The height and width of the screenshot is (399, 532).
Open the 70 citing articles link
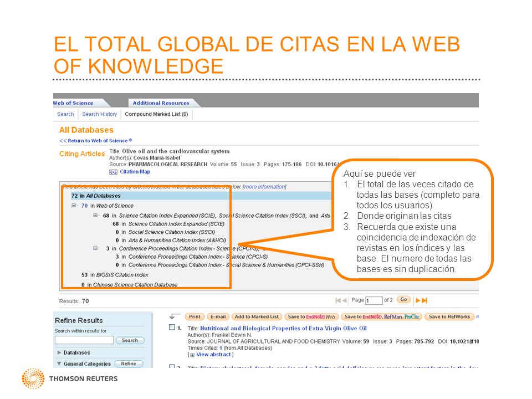coord(84,206)
